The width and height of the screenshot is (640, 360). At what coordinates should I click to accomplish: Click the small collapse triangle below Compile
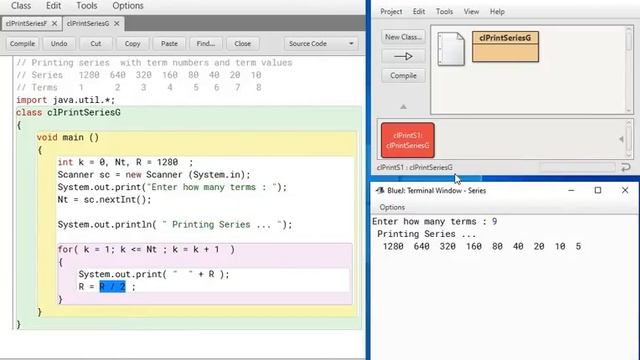(403, 107)
